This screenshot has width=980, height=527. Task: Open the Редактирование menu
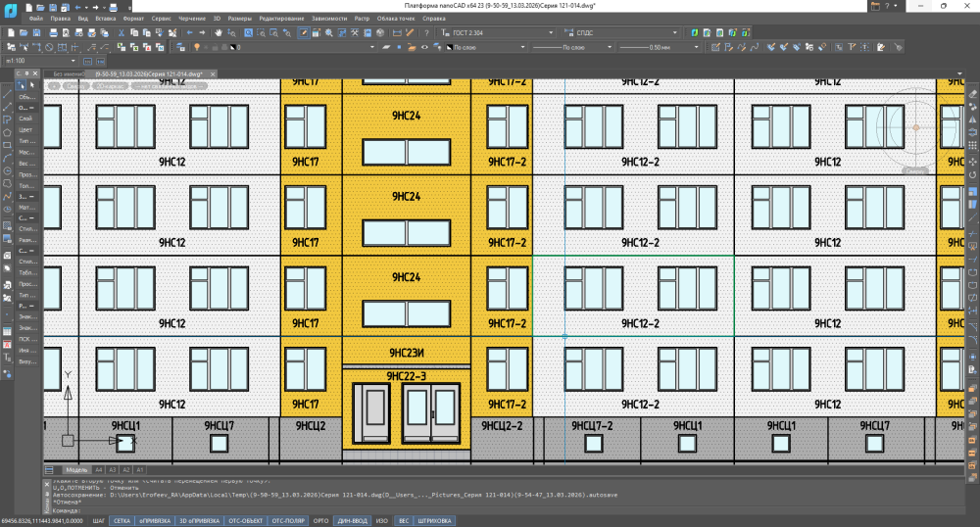click(x=281, y=19)
